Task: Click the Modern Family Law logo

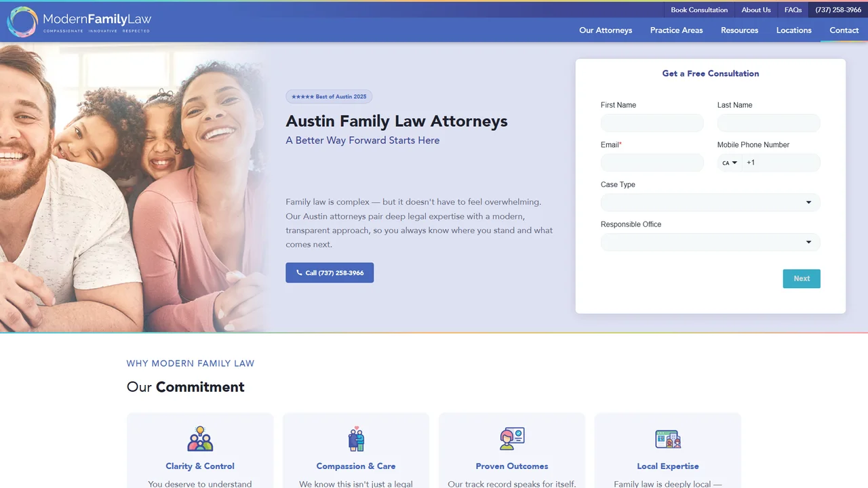Action: 79,22
